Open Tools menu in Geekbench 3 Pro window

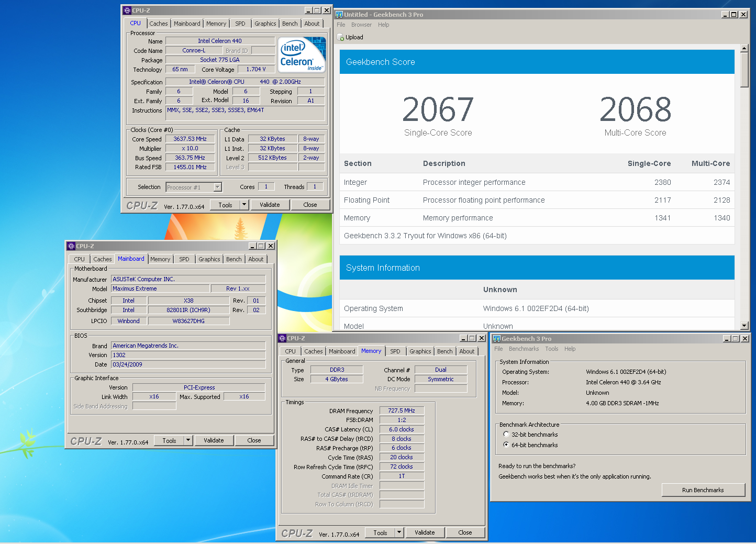click(x=552, y=349)
